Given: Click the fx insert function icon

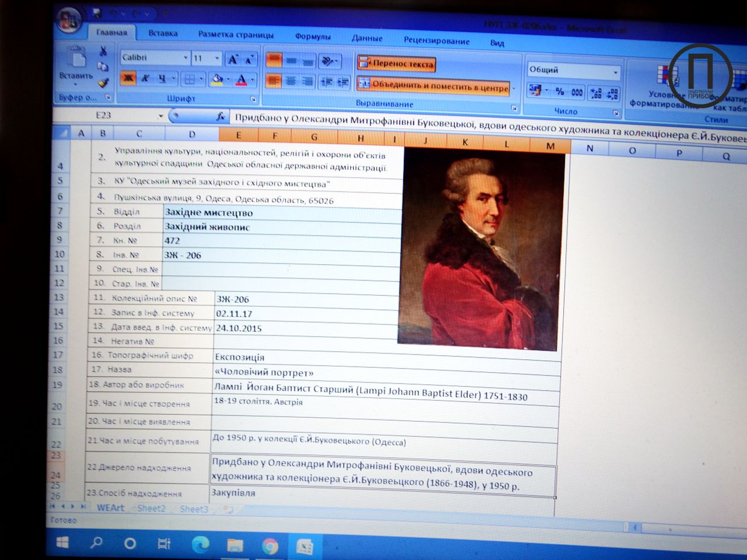Looking at the screenshot, I should 221,117.
